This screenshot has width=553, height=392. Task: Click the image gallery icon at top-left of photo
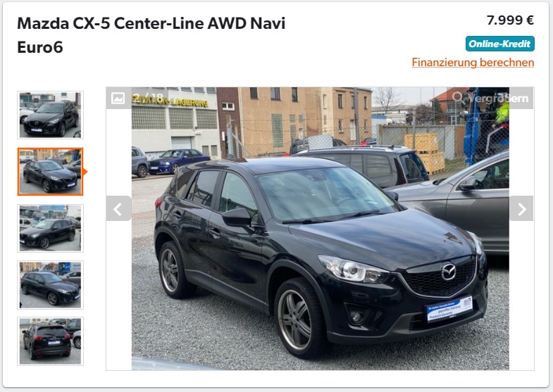click(x=118, y=98)
